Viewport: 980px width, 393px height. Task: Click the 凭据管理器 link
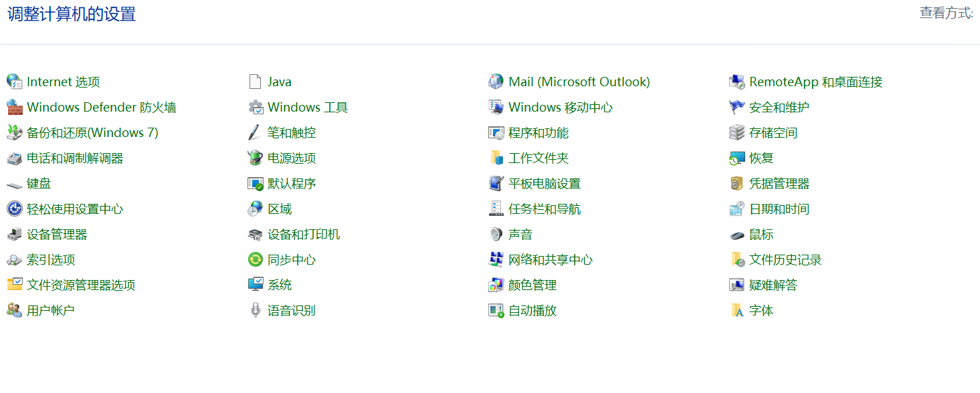tap(779, 183)
